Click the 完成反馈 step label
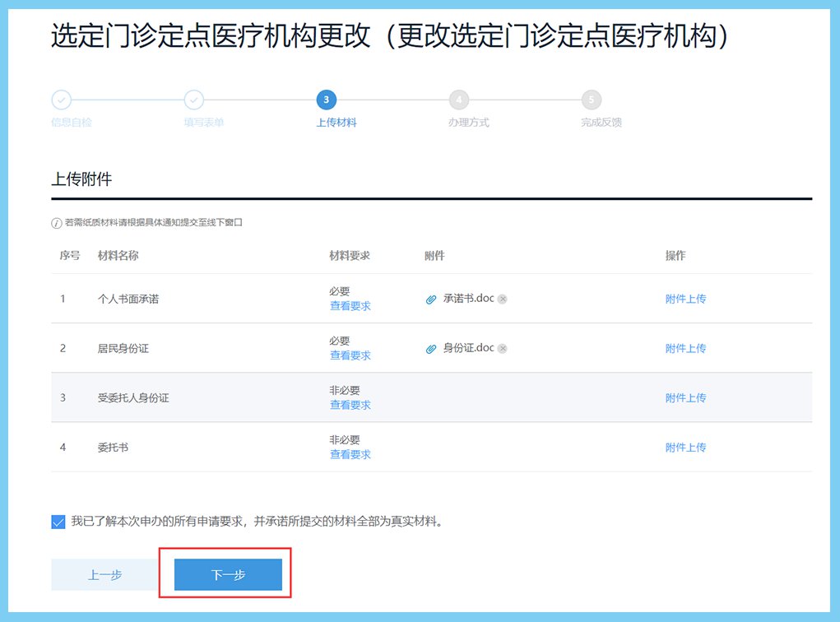 click(x=601, y=123)
